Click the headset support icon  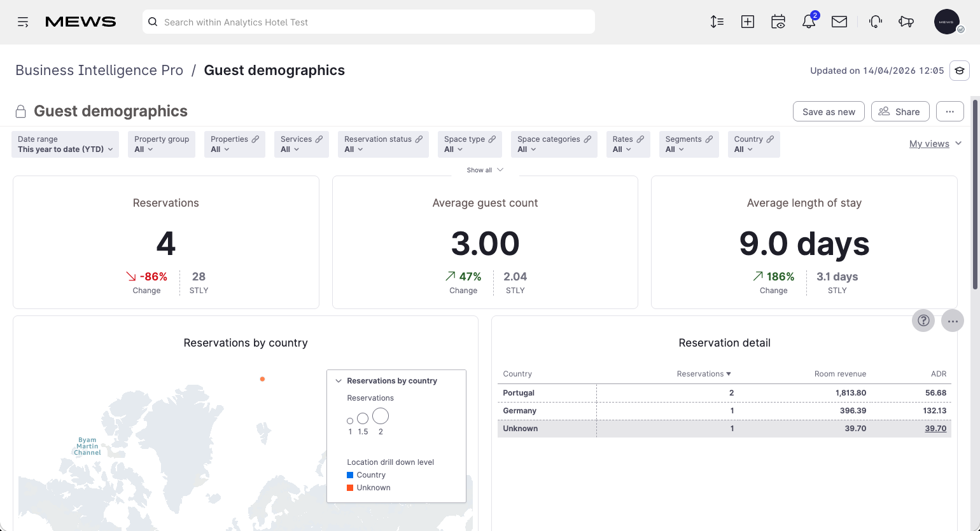(x=876, y=22)
